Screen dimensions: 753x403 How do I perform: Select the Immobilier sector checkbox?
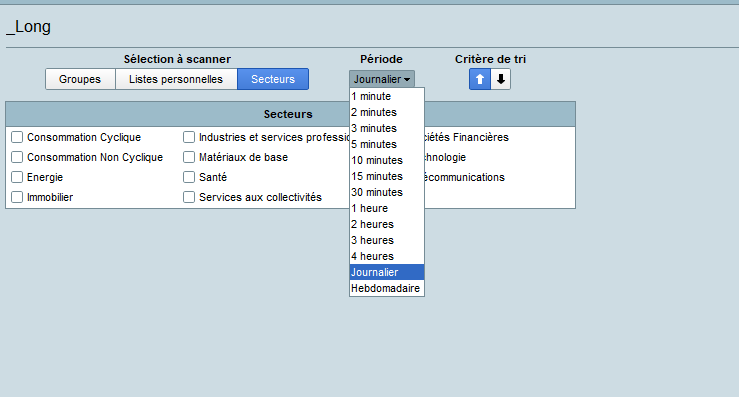(x=17, y=197)
